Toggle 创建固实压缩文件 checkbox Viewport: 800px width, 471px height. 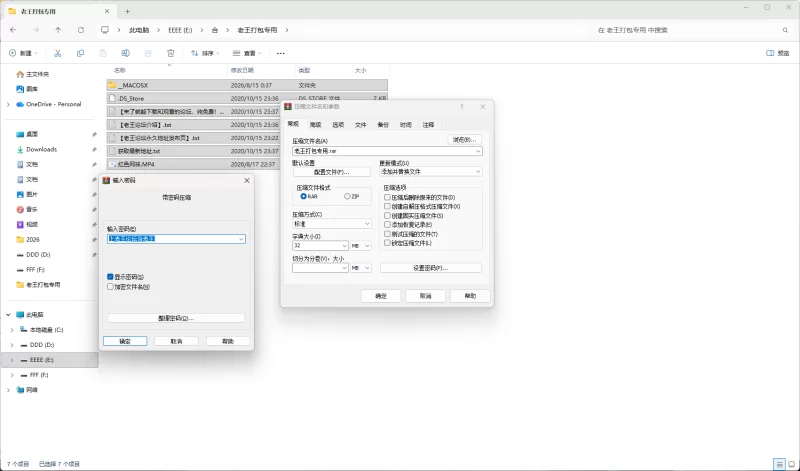pyautogui.click(x=387, y=215)
